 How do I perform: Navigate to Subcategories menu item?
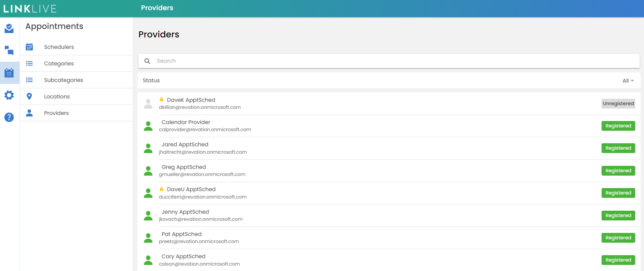(63, 80)
